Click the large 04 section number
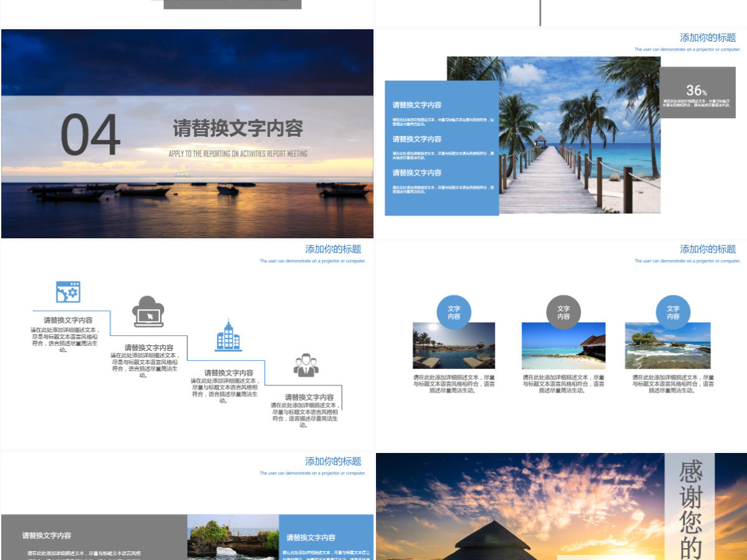 [x=90, y=135]
